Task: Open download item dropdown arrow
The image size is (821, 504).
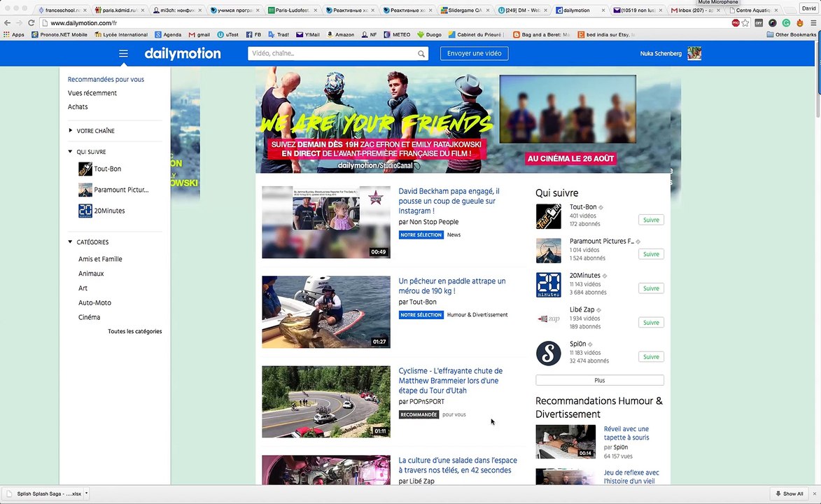Action: click(x=86, y=493)
